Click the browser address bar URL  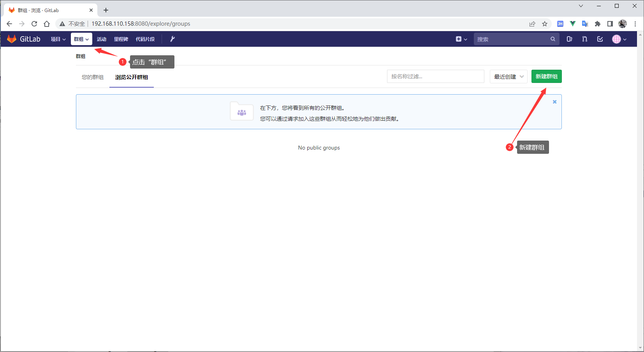pos(141,24)
